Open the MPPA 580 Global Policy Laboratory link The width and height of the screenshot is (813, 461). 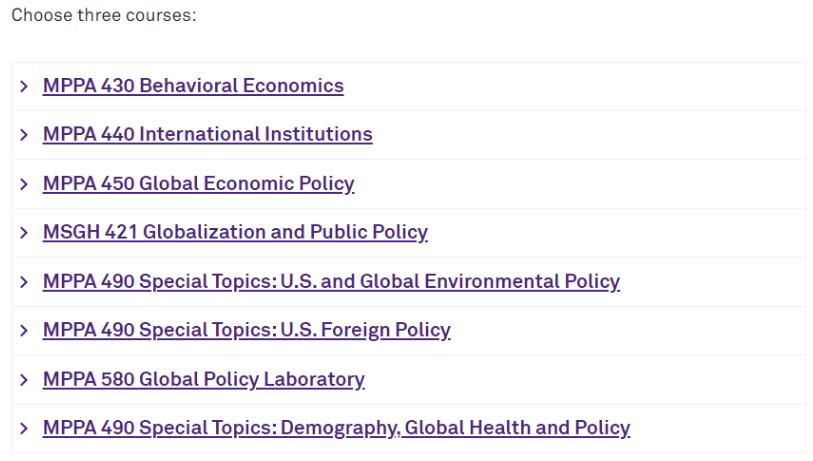(x=203, y=380)
